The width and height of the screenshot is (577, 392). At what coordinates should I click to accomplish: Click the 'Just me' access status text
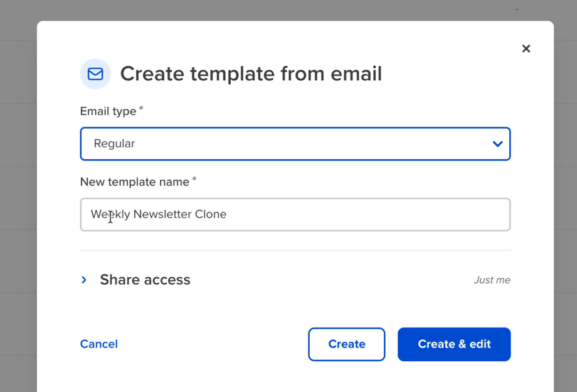pos(492,280)
